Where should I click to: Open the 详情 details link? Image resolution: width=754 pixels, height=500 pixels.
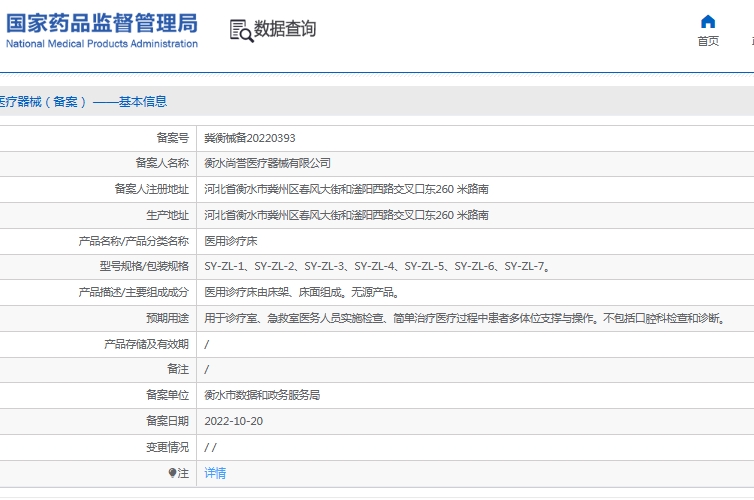click(215, 473)
